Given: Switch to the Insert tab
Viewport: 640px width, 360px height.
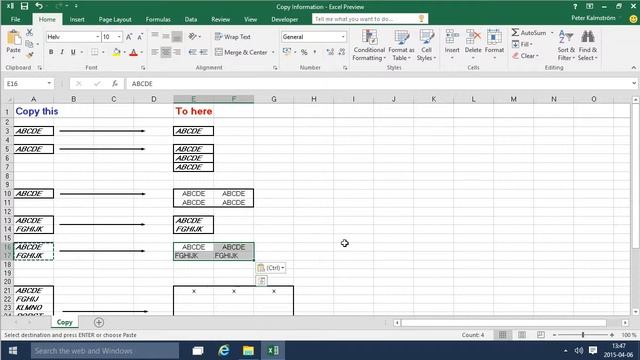Looking at the screenshot, I should (77, 19).
